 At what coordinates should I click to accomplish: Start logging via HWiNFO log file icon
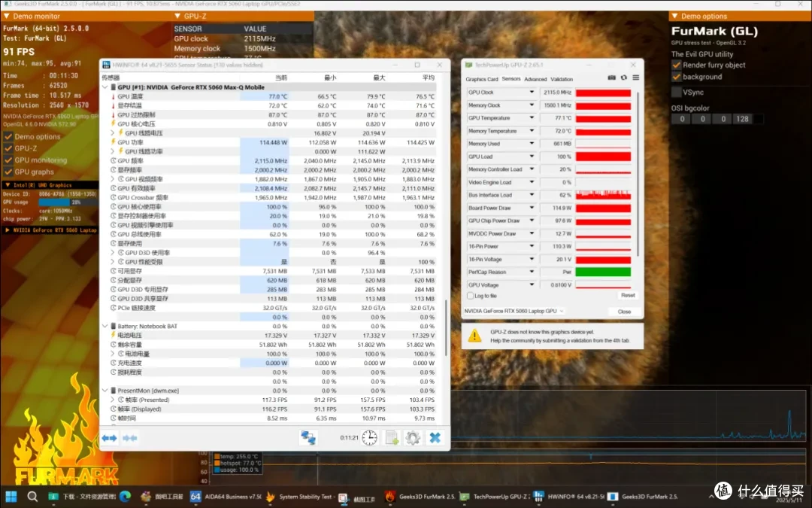click(x=392, y=438)
